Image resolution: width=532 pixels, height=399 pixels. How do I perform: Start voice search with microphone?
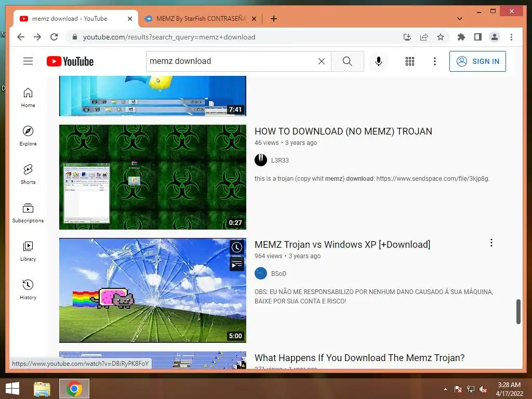tap(379, 61)
